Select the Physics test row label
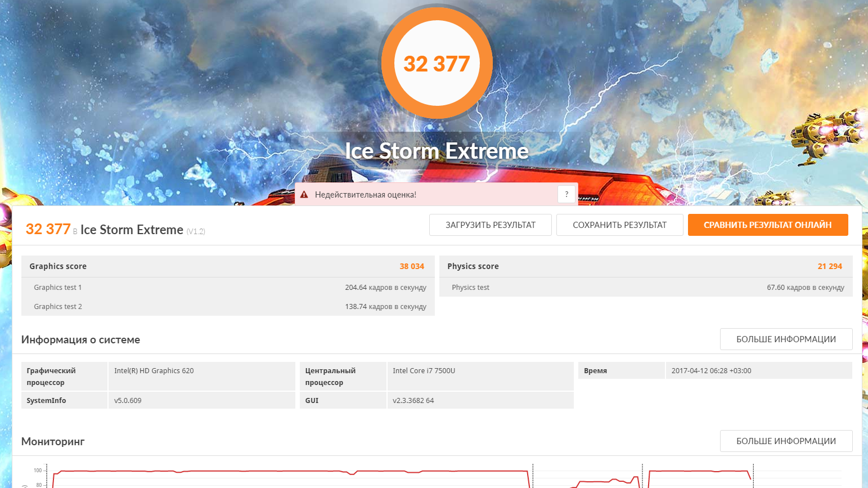The image size is (868, 488). [470, 287]
